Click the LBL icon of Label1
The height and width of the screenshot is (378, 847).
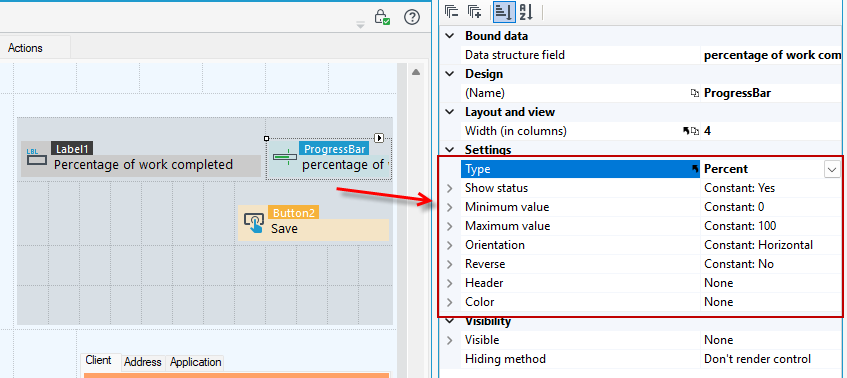click(36, 157)
